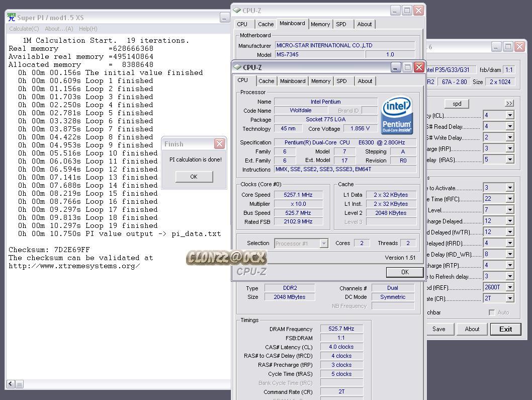532x400 pixels.
Task: Click the Super PI app icon in title bar
Action: (x=11, y=17)
